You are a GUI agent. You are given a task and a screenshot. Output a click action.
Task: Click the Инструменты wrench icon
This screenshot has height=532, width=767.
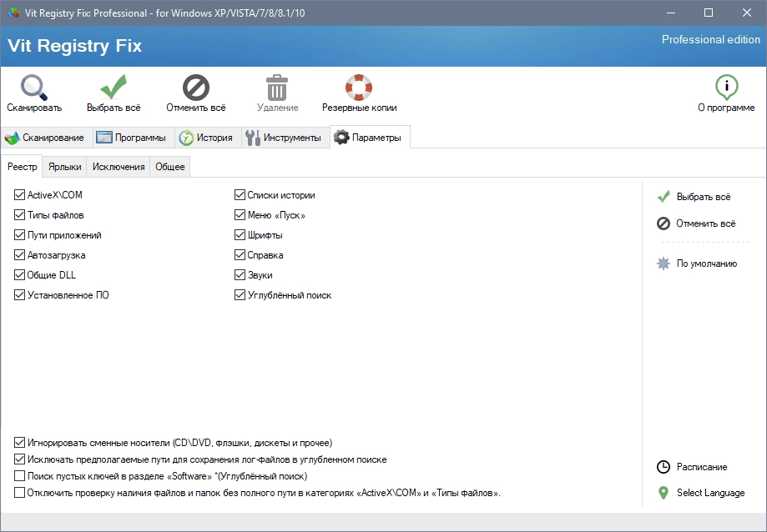[252, 138]
